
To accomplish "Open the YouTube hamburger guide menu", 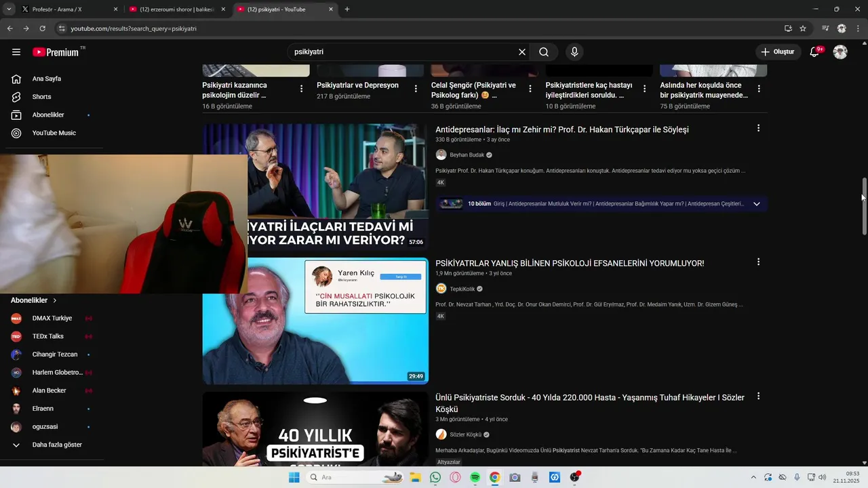I will click(x=16, y=52).
